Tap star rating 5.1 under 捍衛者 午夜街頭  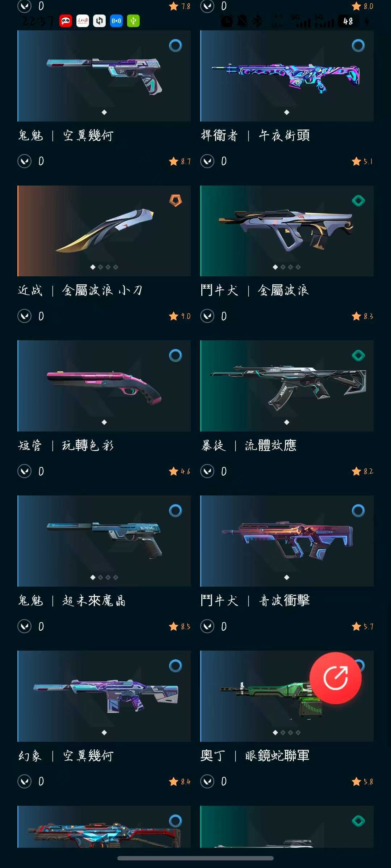(362, 161)
